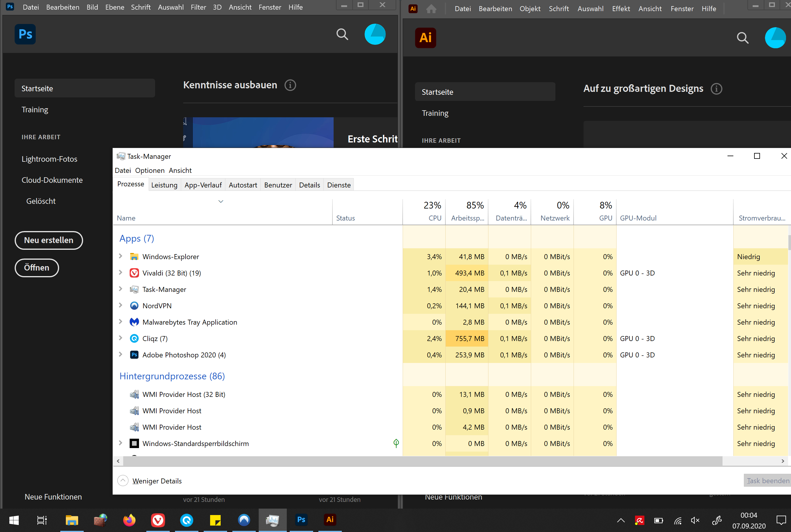Click the info icon beside Auf zu großartigen Designs
The width and height of the screenshot is (791, 532).
[x=717, y=89]
